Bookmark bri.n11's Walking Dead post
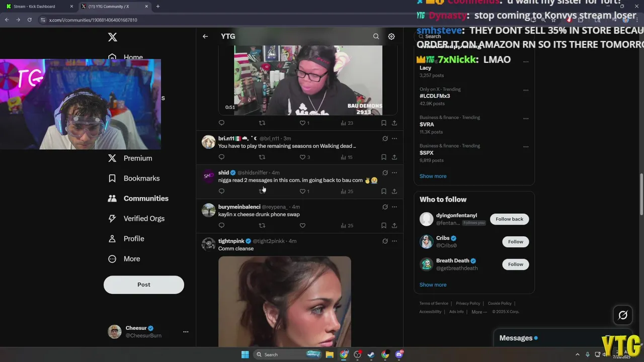644x362 pixels. (383, 157)
